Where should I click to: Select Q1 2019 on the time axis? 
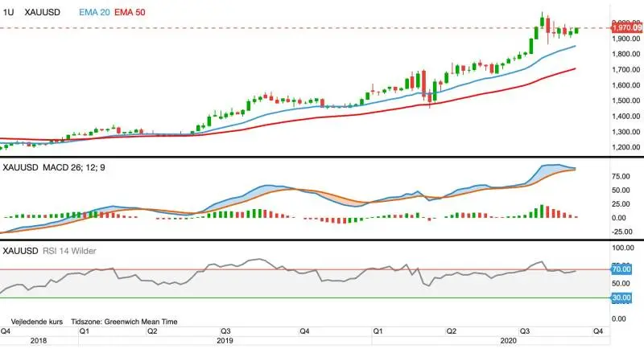pos(85,331)
